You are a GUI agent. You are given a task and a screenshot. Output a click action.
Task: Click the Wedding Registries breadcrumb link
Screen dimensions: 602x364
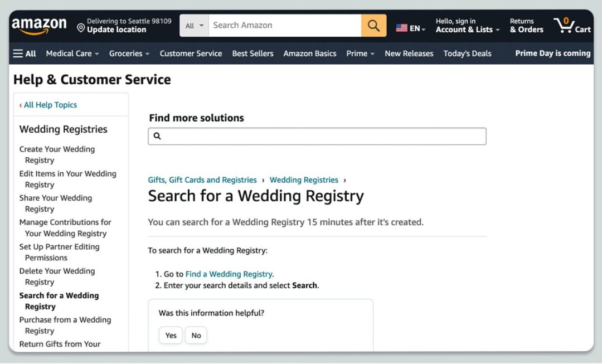click(x=304, y=180)
